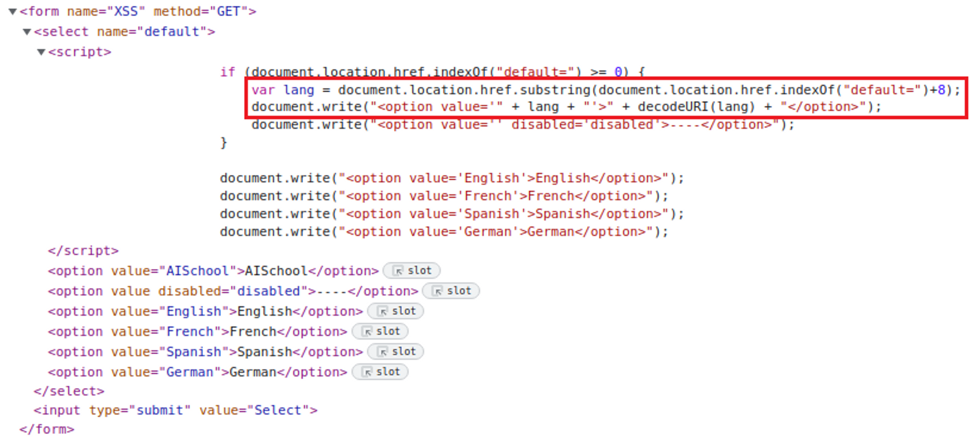Click the "Select" value attribute on input

click(279, 410)
